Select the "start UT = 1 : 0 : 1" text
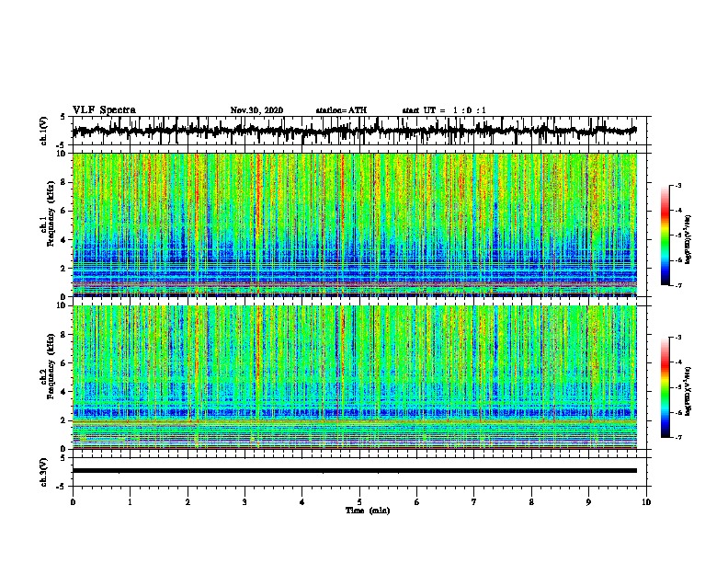The image size is (728, 563). [x=444, y=110]
